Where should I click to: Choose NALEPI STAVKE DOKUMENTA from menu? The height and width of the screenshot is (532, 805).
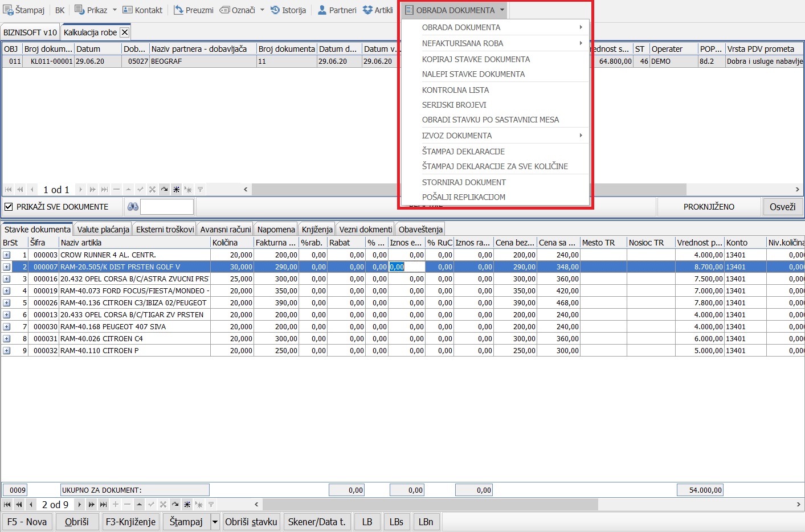point(496,74)
